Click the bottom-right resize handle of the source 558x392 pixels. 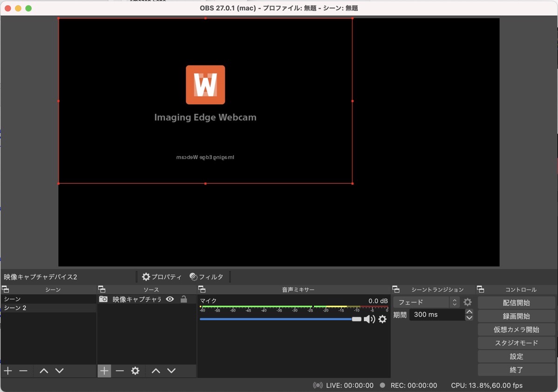tap(352, 183)
